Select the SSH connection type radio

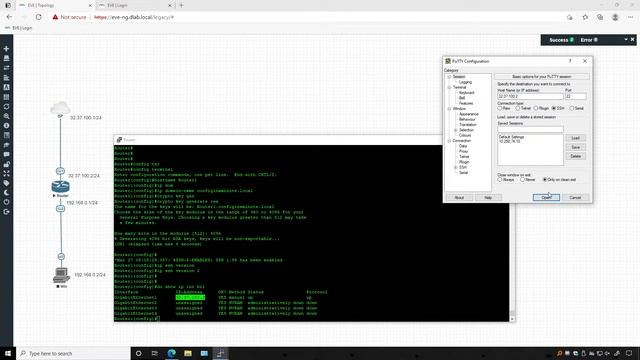[554, 109]
